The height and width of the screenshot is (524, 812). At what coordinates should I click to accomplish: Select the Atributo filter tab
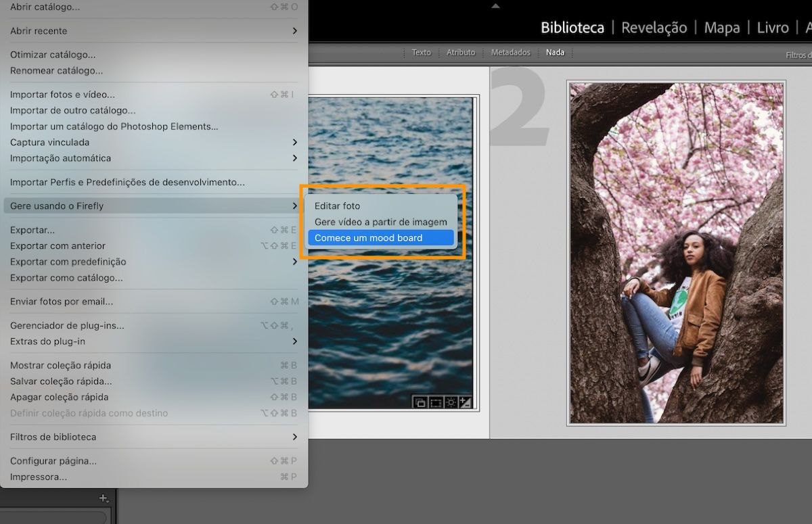click(461, 51)
